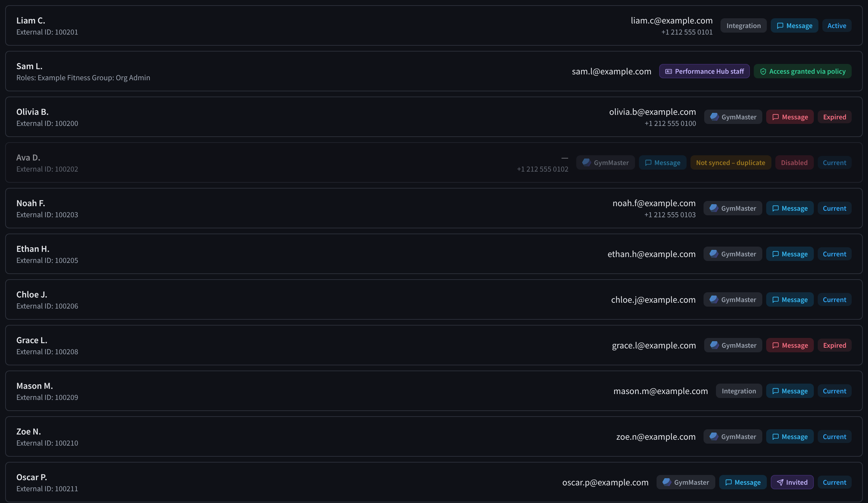
Task: Click email grace.l@example.com
Action: (x=654, y=345)
